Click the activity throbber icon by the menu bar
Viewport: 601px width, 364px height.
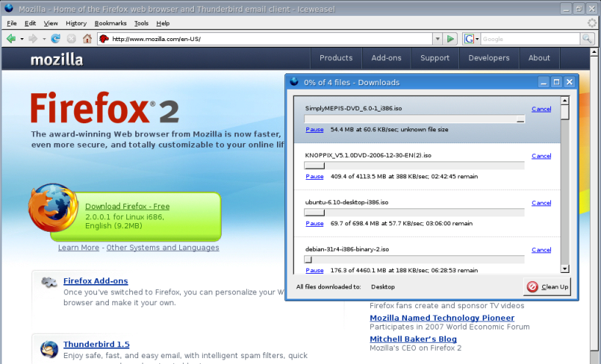592,23
